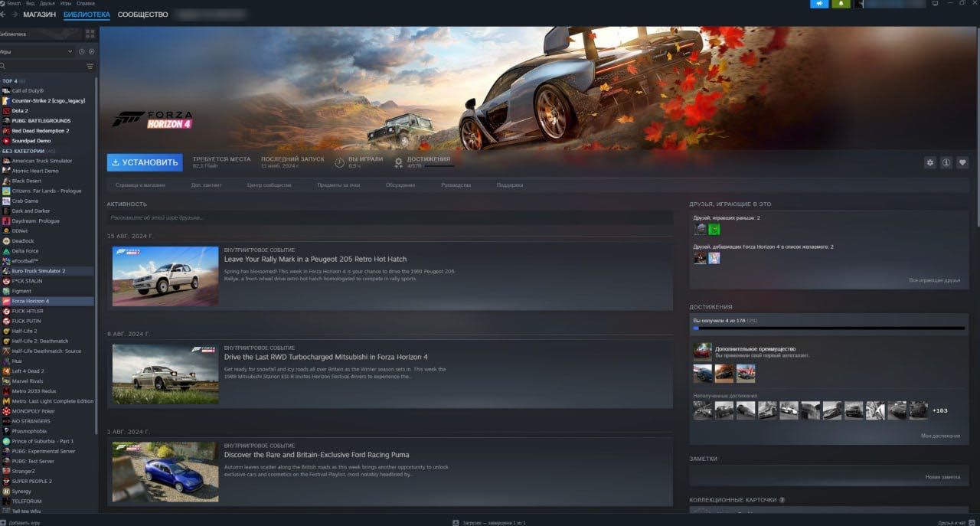Click trading cards help question icon
Viewport: 980px width, 526px height.
point(782,500)
